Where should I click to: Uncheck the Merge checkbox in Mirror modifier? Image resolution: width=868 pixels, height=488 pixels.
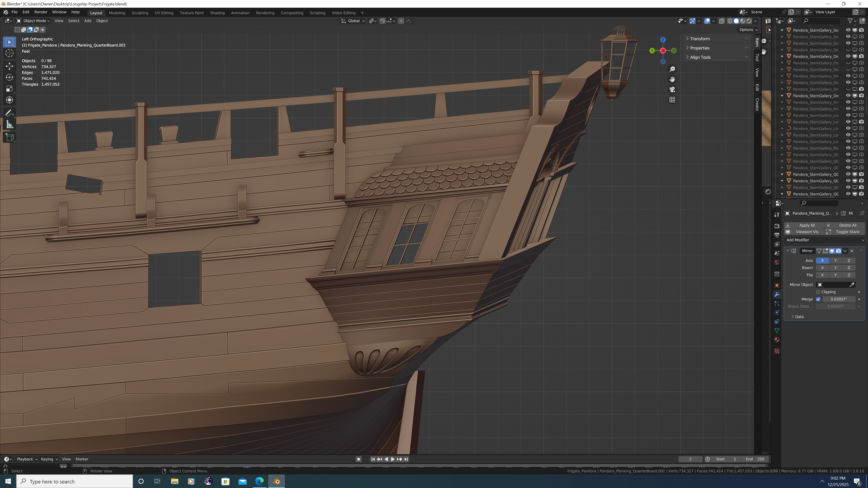[x=818, y=299]
